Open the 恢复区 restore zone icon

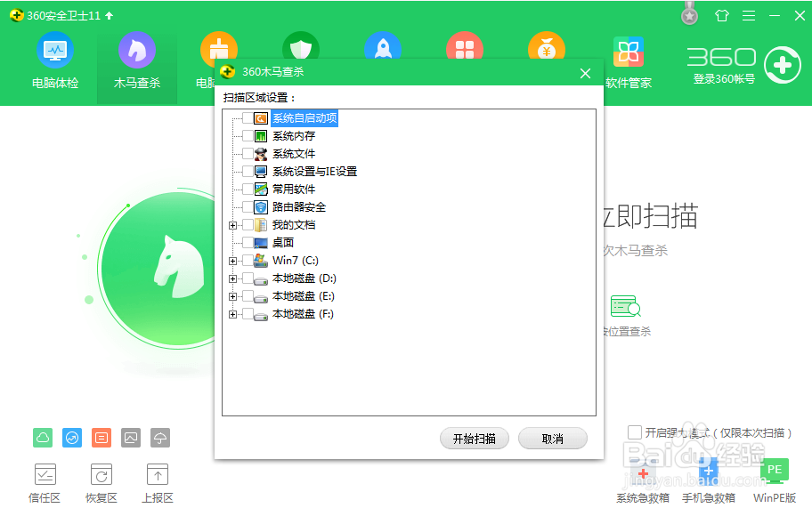coord(101,474)
